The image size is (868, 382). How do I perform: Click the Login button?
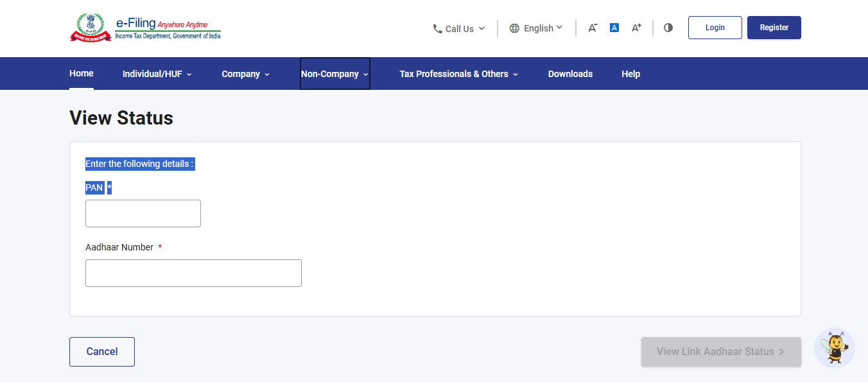[x=715, y=28]
